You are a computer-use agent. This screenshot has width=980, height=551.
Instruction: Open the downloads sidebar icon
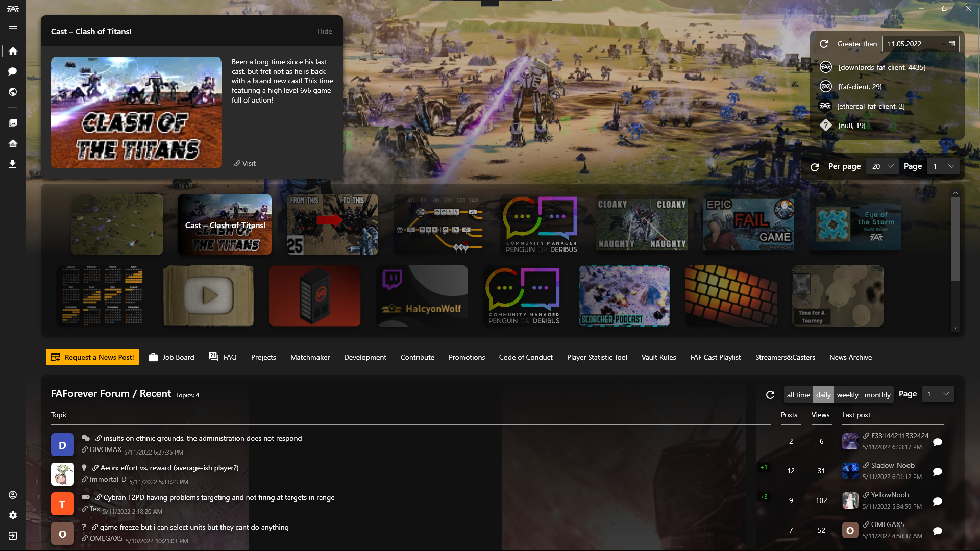13,164
